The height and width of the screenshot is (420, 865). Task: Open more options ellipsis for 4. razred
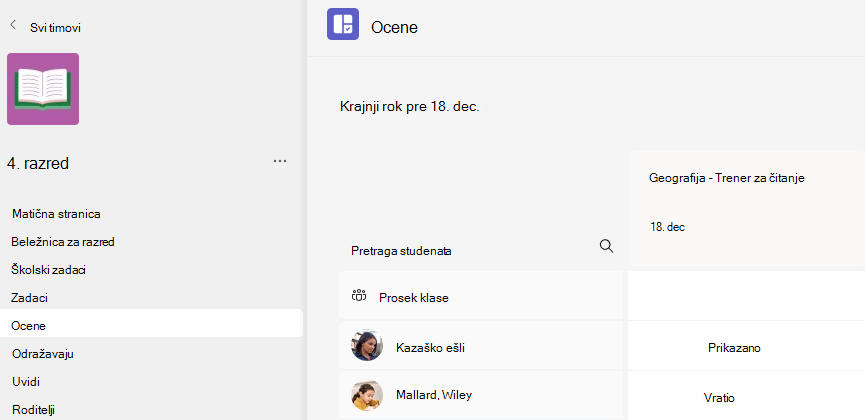coord(280,161)
